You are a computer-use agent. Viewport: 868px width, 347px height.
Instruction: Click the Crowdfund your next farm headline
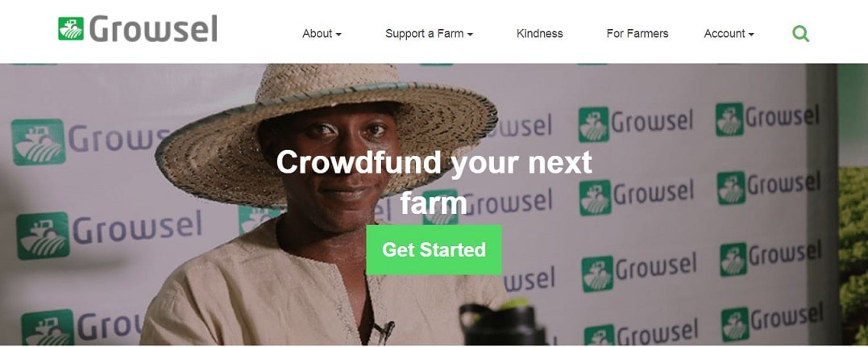click(434, 182)
